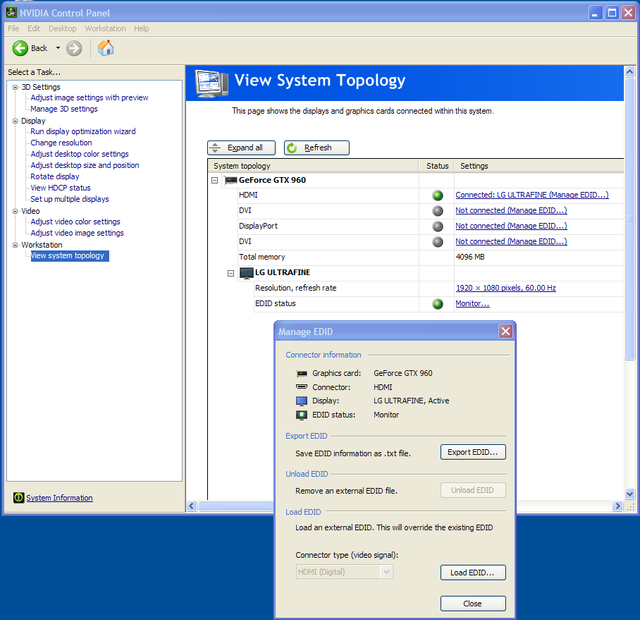Screen dimensions: 640x620
Task: Click the Export EDID... button
Action: 473,452
